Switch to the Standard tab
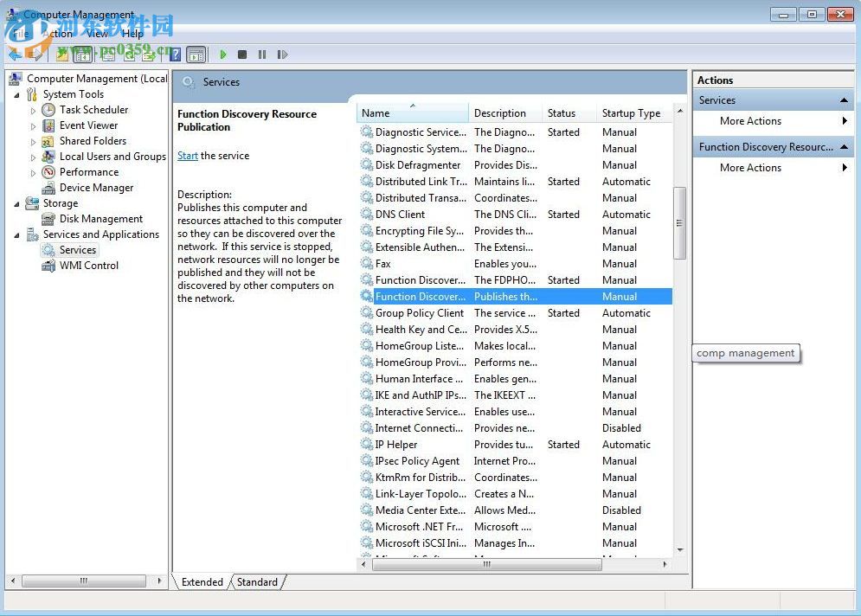 coord(256,582)
